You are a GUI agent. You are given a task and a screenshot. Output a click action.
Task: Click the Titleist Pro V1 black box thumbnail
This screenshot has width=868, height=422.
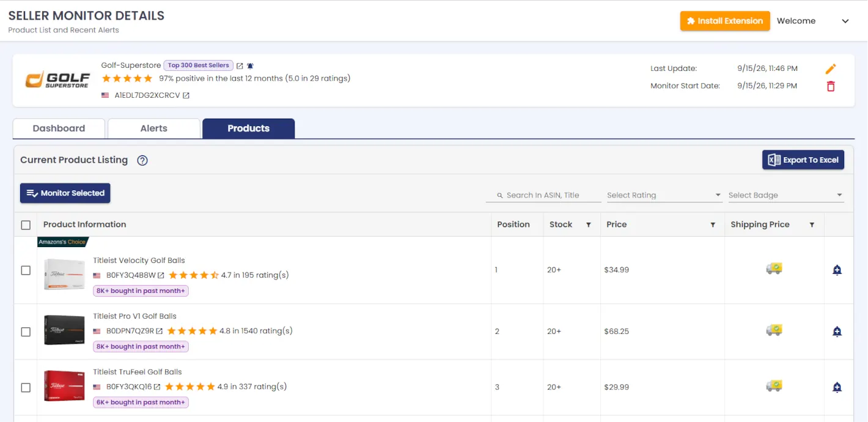click(64, 330)
